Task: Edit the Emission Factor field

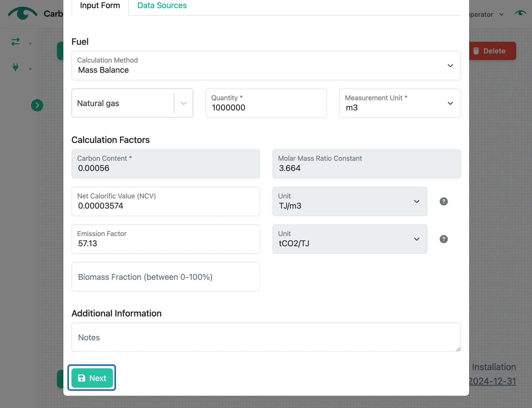Action: [166, 239]
